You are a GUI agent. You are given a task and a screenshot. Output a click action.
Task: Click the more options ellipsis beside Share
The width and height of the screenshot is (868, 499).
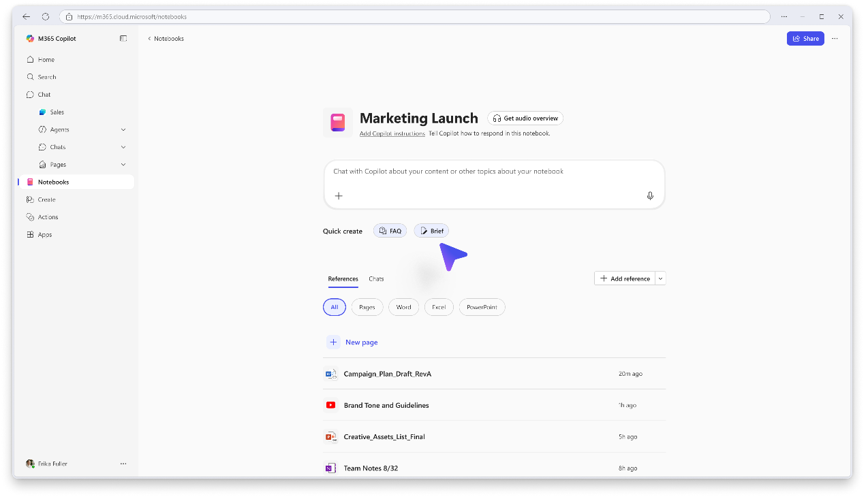835,39
